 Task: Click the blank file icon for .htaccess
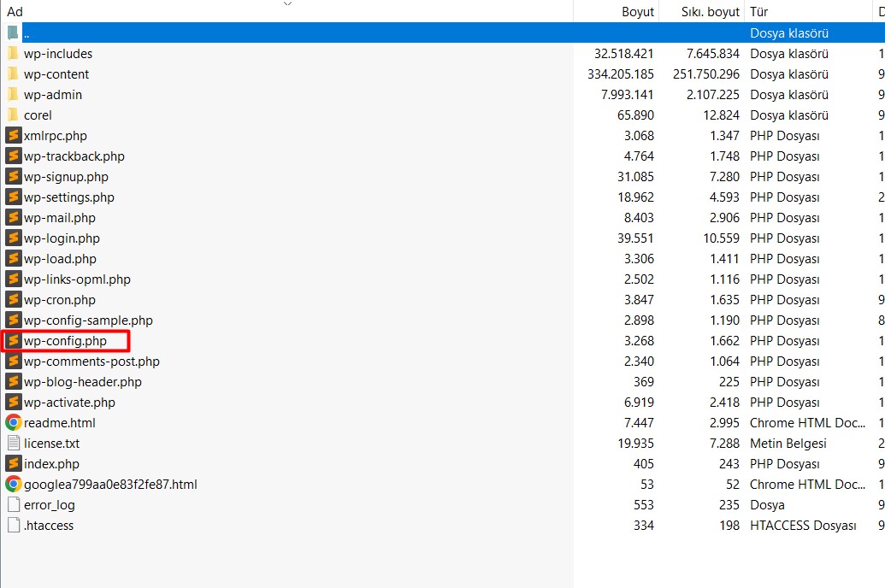pos(14,526)
